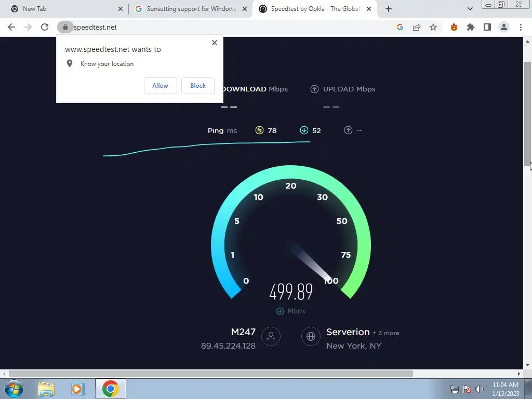Click the upload arrow icon beside UPLOAD Mbps

tap(314, 89)
